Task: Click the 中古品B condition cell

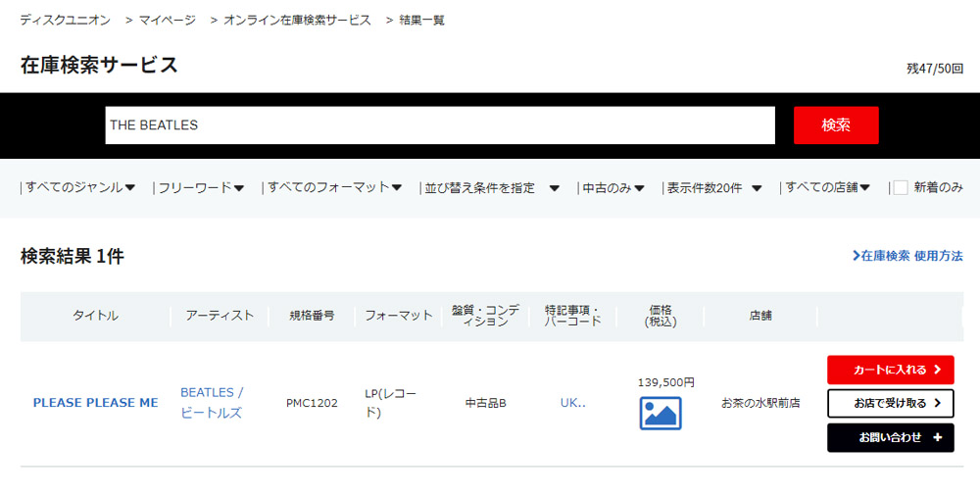Action: [x=486, y=403]
